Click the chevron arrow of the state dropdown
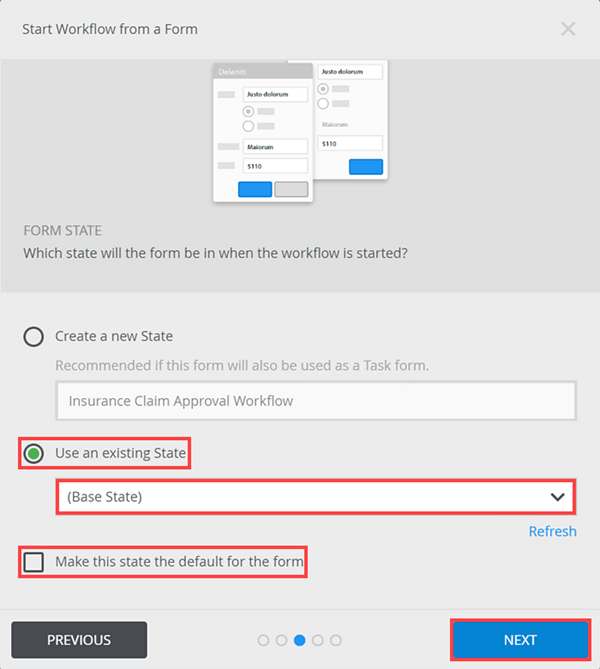Screen dimensions: 600x669 (x=558, y=496)
